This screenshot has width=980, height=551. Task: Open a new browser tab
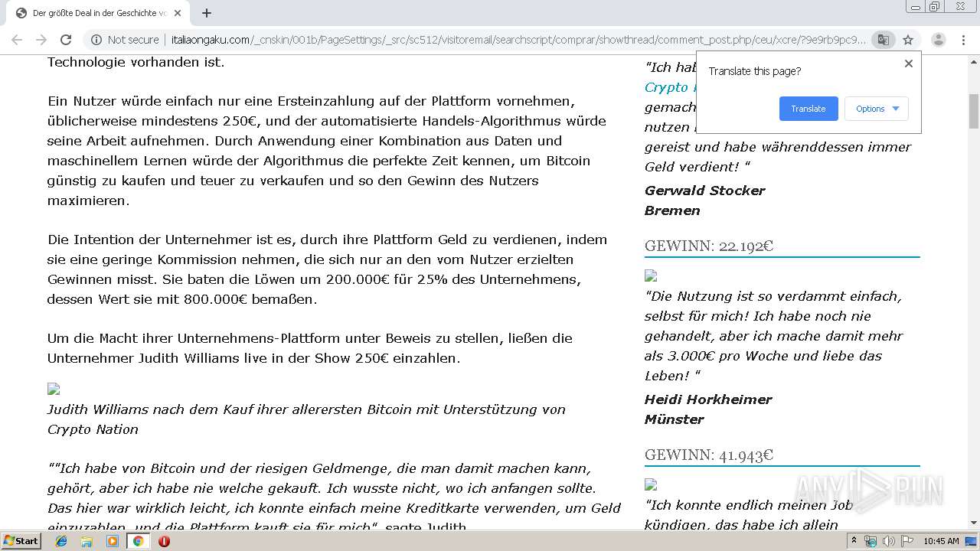(x=207, y=13)
